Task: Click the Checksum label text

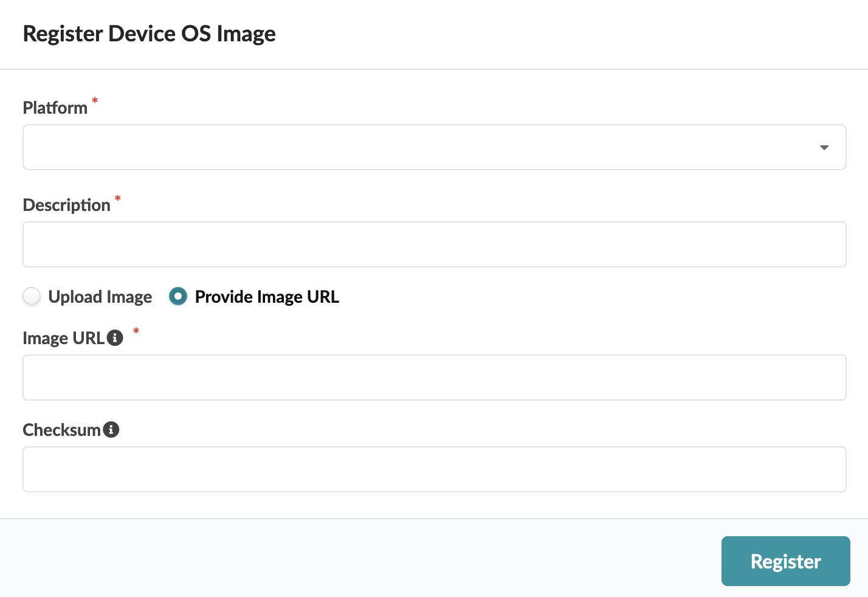Action: pyautogui.click(x=61, y=430)
